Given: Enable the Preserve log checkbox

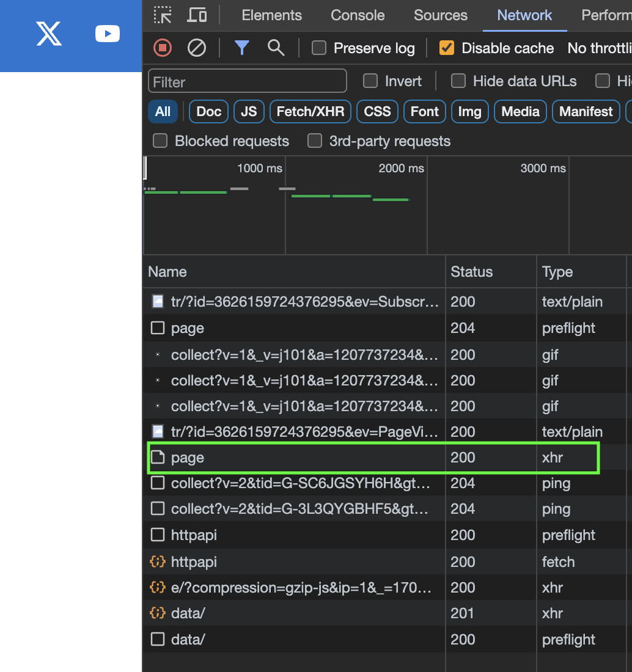Looking at the screenshot, I should 319,48.
